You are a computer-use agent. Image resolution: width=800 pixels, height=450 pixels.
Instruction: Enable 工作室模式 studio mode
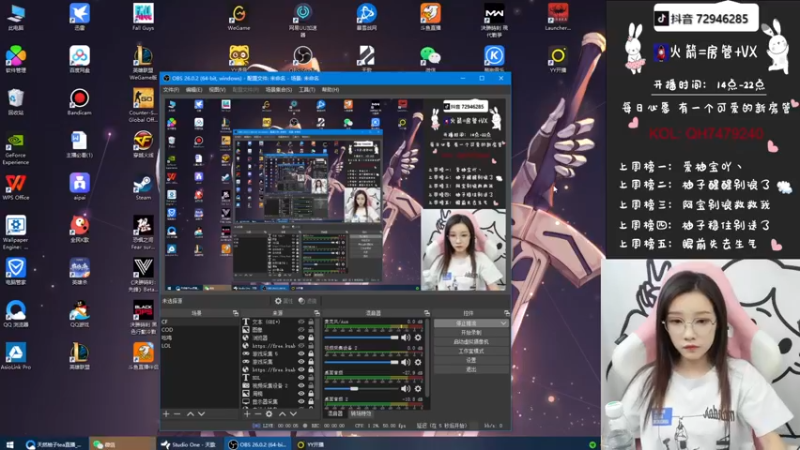[x=471, y=351]
